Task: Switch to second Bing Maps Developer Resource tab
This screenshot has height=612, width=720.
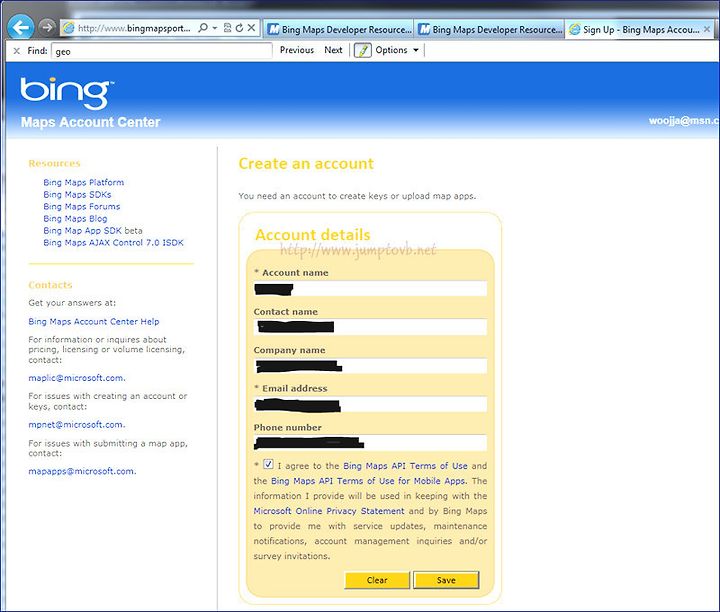Action: coord(489,29)
